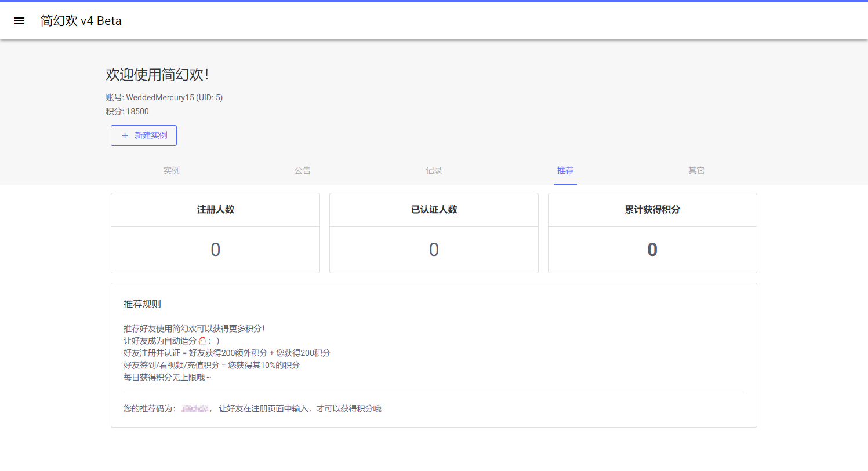Click the account name WeddedMercury15
The height and width of the screenshot is (471, 868).
tap(160, 97)
